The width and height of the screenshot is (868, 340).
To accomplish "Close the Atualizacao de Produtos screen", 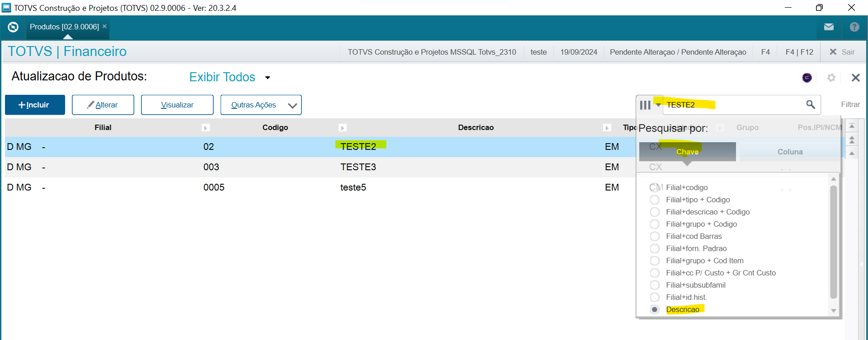I will [x=855, y=78].
